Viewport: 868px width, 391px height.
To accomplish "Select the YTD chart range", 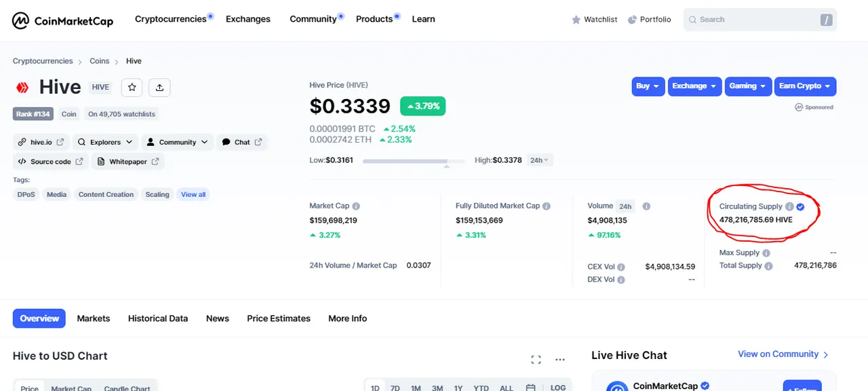I will pyautogui.click(x=481, y=387).
